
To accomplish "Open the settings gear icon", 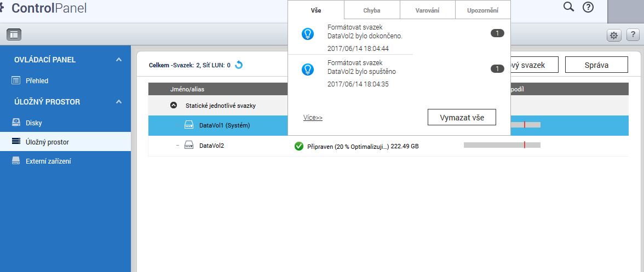I will click(614, 36).
